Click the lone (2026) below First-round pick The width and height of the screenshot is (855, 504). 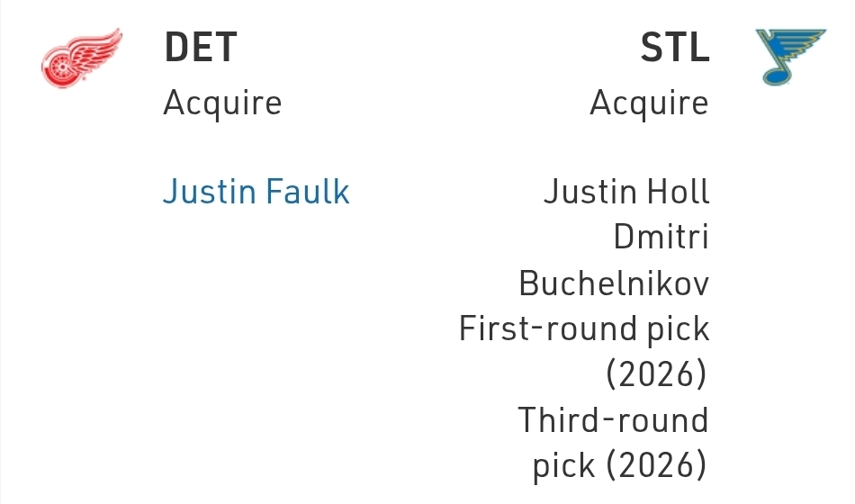coord(657,374)
